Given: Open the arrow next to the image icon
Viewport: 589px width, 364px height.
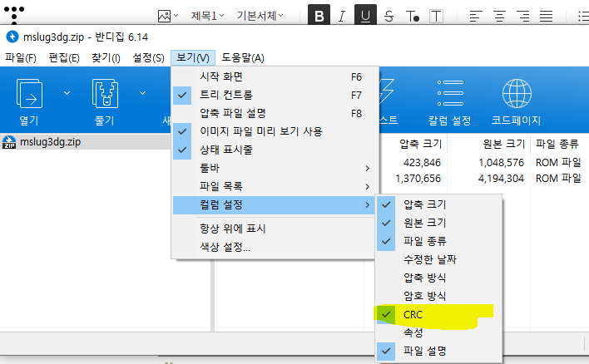Looking at the screenshot, I should click(176, 16).
